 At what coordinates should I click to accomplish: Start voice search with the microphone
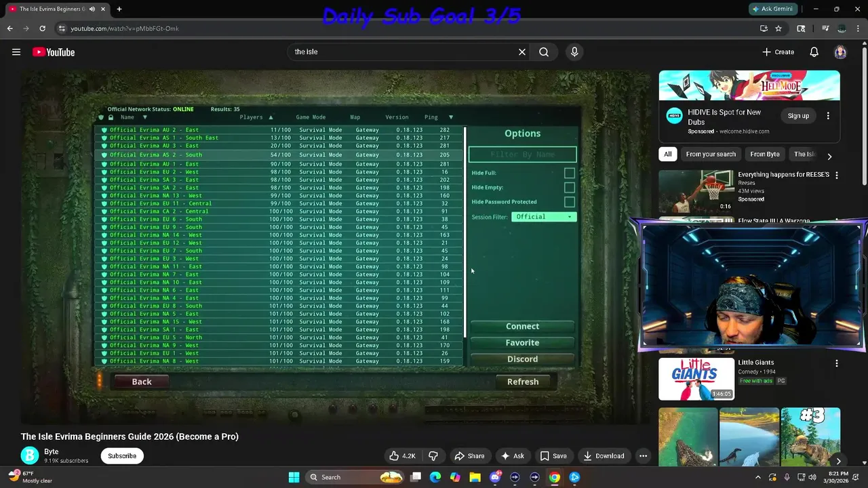(x=574, y=52)
